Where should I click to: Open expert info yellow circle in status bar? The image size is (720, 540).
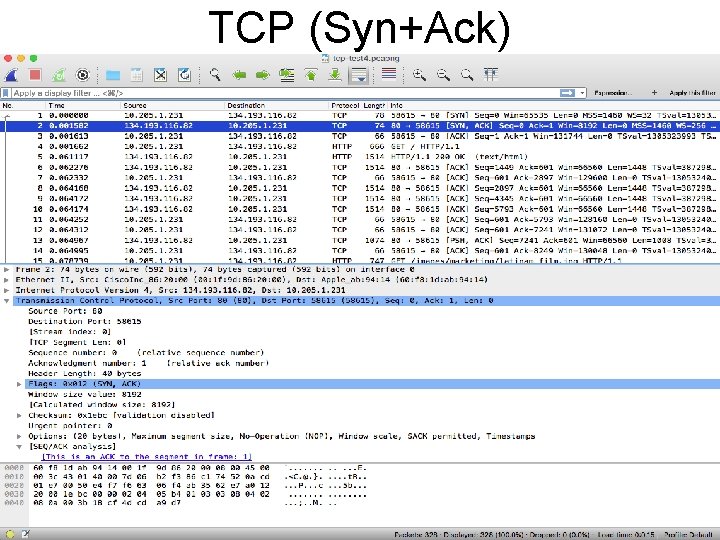click(x=10, y=534)
